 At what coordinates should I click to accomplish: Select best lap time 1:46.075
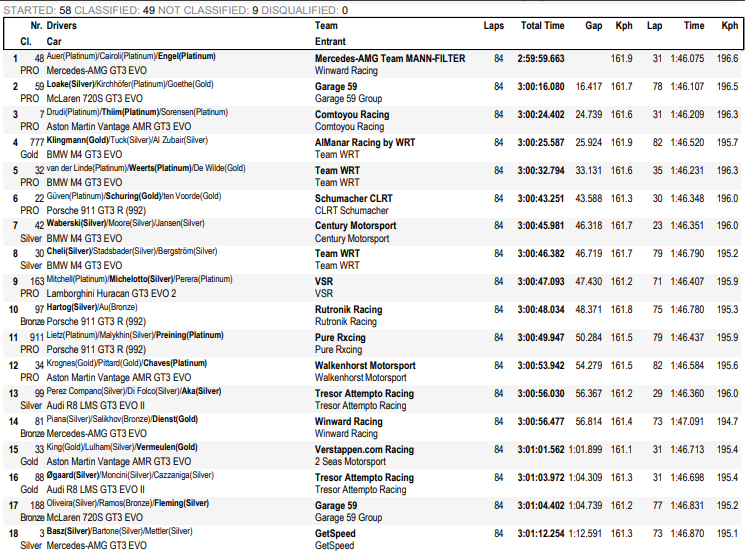tap(687, 58)
